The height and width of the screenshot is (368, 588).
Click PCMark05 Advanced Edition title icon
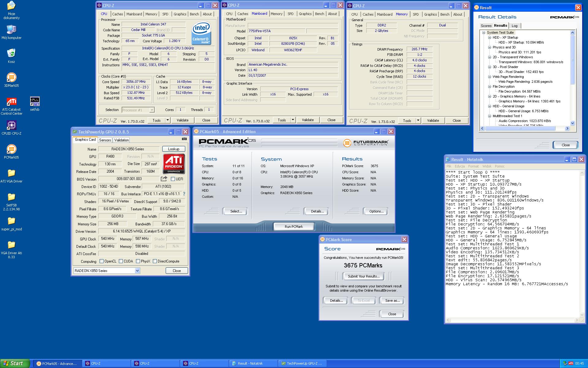pyautogui.click(x=196, y=132)
